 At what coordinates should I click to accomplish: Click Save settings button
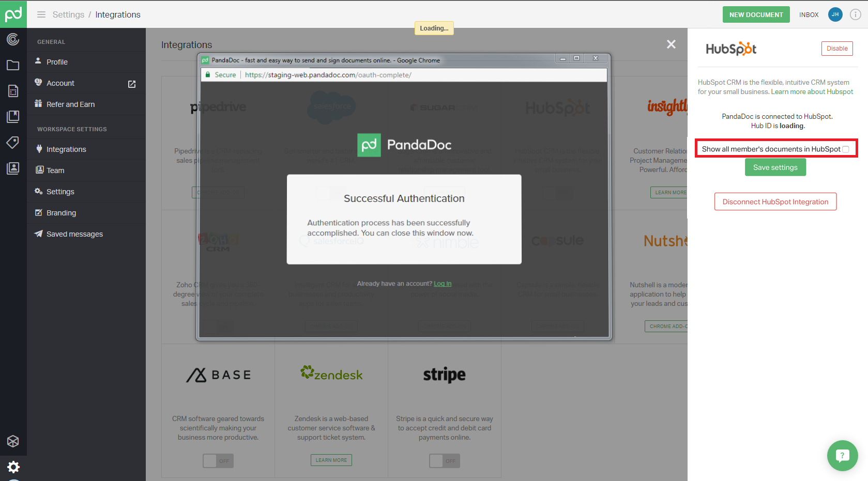pyautogui.click(x=775, y=167)
